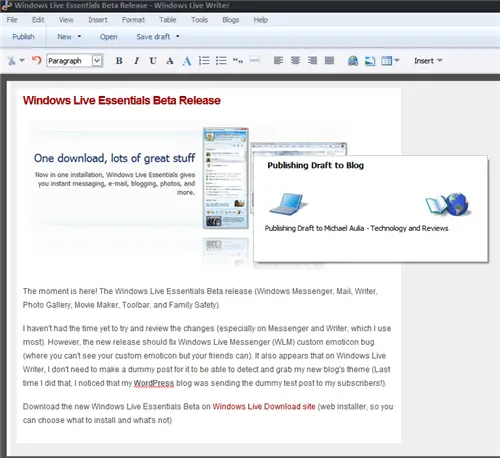
Task: Click the Windows Live Writer title bar icon
Action: click(x=7, y=5)
